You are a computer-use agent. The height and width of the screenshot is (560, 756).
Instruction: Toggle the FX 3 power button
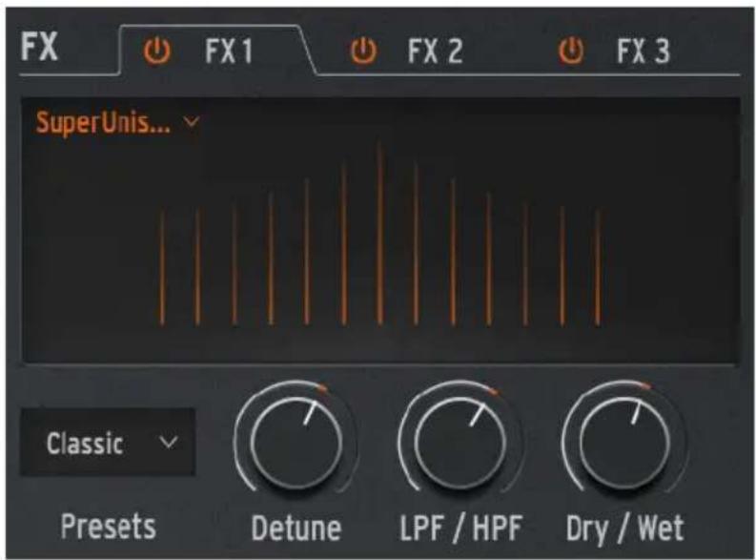pyautogui.click(x=571, y=51)
